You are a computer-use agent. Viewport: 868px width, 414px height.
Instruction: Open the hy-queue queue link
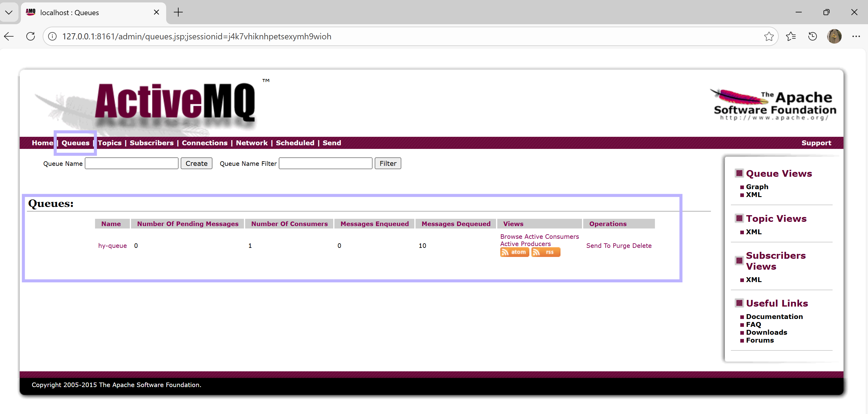[x=112, y=245]
